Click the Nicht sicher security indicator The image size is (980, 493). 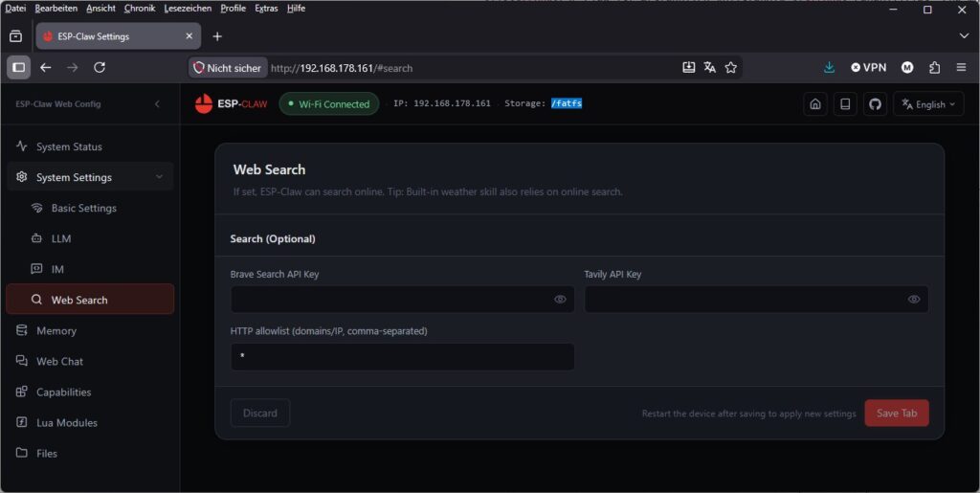coord(228,68)
